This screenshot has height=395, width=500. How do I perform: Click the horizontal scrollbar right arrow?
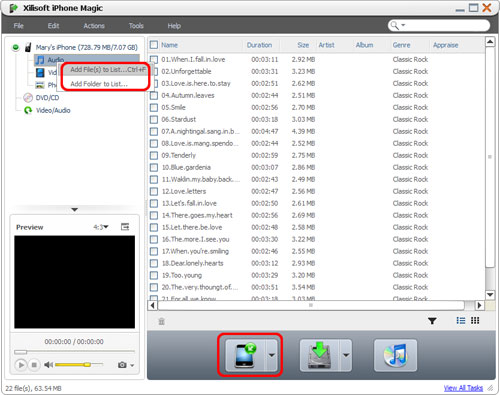(479, 305)
